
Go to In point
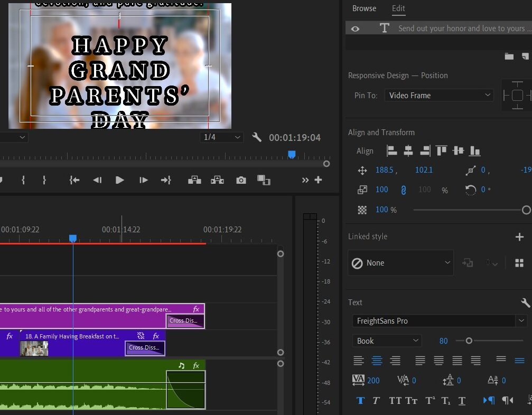pos(74,180)
